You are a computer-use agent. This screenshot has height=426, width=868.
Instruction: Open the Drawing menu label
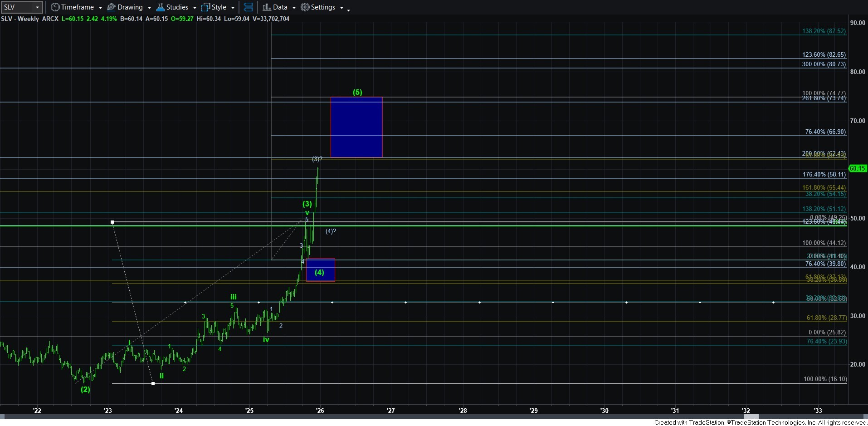(x=130, y=7)
